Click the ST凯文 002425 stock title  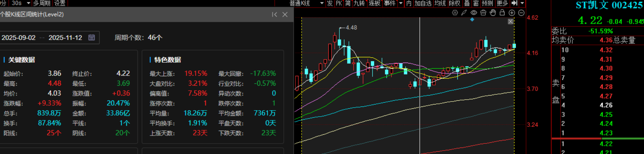[x=609, y=5]
